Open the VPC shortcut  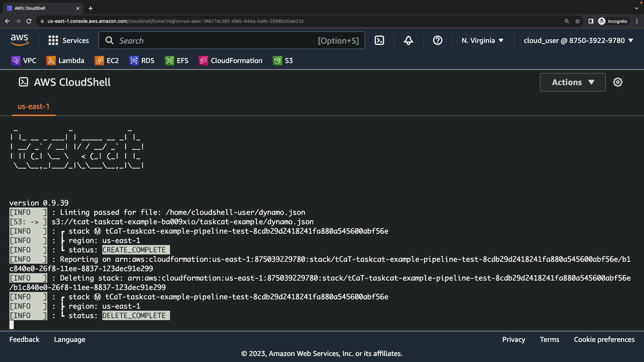[x=23, y=61]
